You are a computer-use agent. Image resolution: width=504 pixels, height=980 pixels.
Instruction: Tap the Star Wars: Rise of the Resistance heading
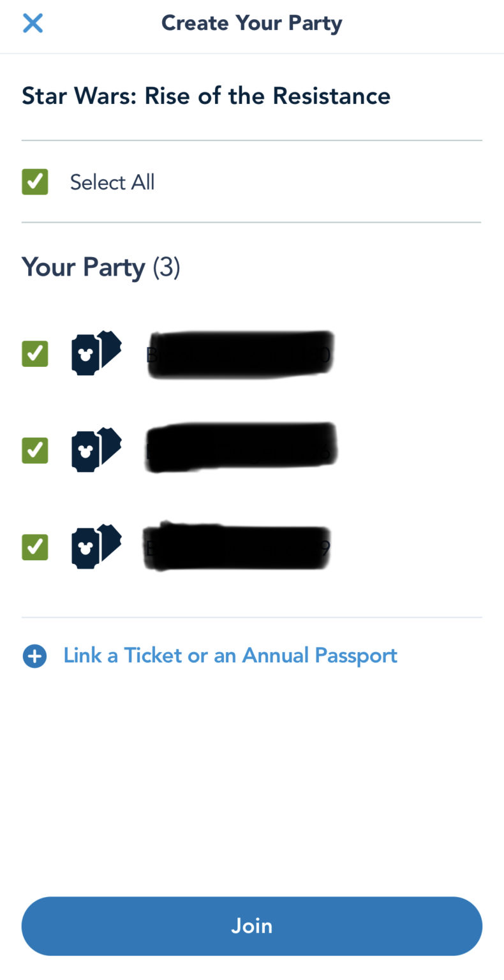(x=206, y=96)
